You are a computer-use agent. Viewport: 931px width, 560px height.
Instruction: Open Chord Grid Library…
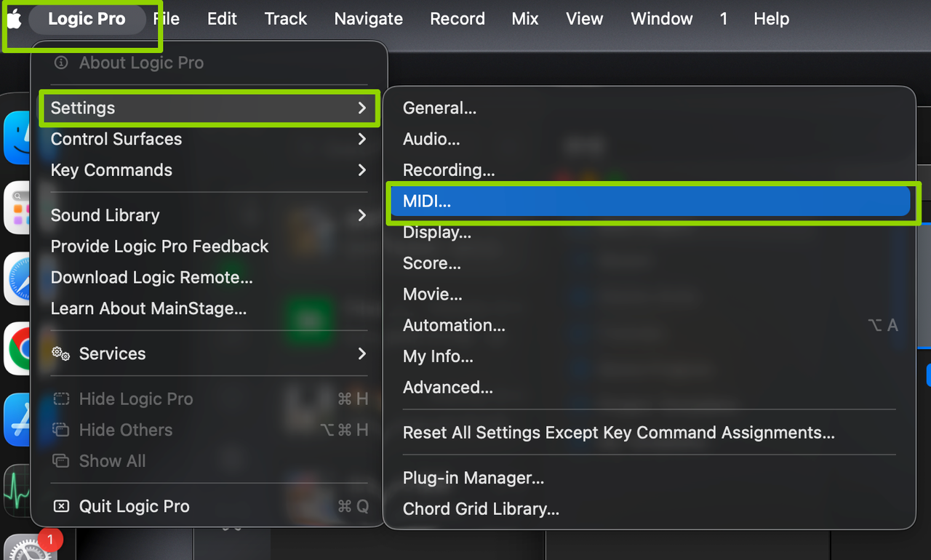[x=481, y=509]
